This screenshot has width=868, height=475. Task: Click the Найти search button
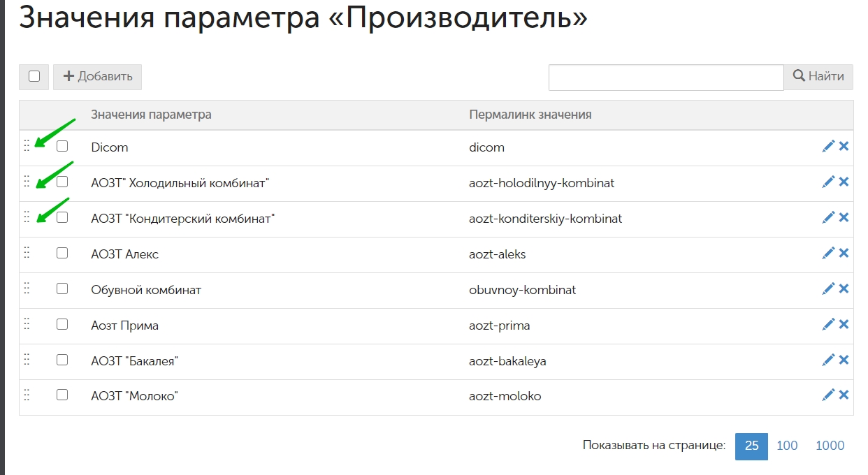[818, 77]
